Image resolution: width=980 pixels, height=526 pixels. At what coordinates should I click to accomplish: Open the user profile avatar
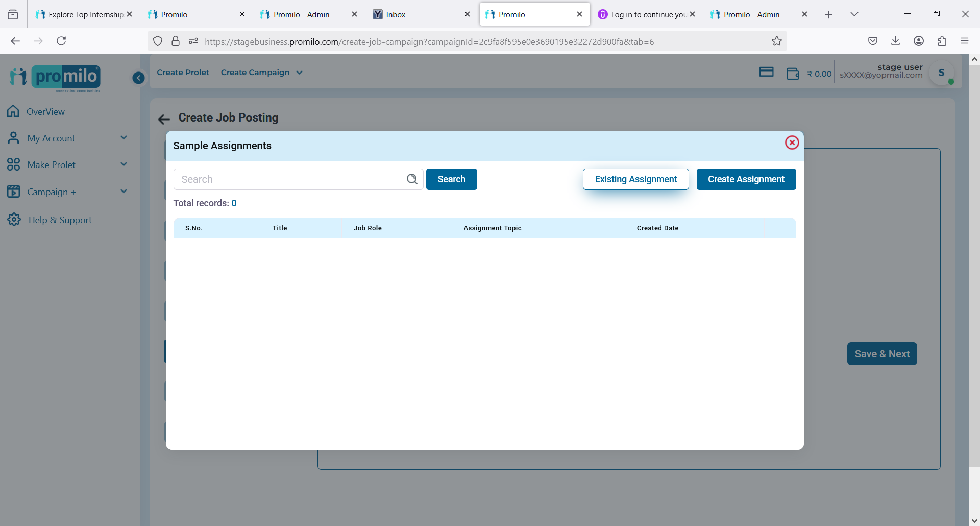coord(942,73)
